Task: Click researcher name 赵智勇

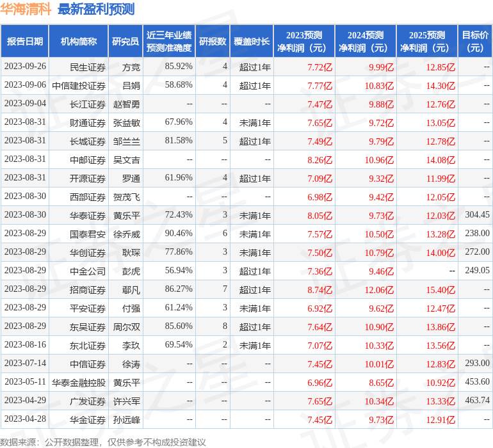Action: coord(126,104)
